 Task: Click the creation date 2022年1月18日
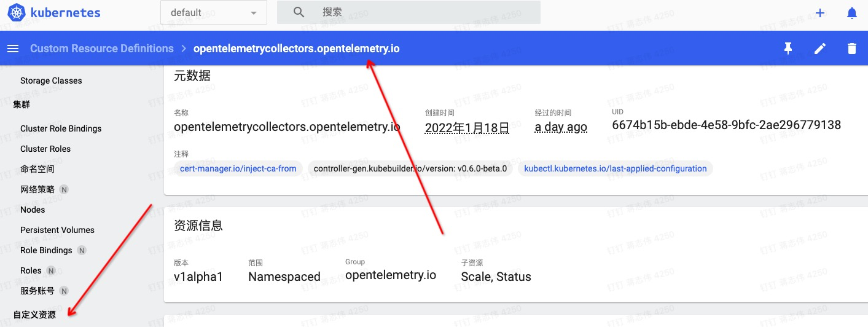point(467,128)
